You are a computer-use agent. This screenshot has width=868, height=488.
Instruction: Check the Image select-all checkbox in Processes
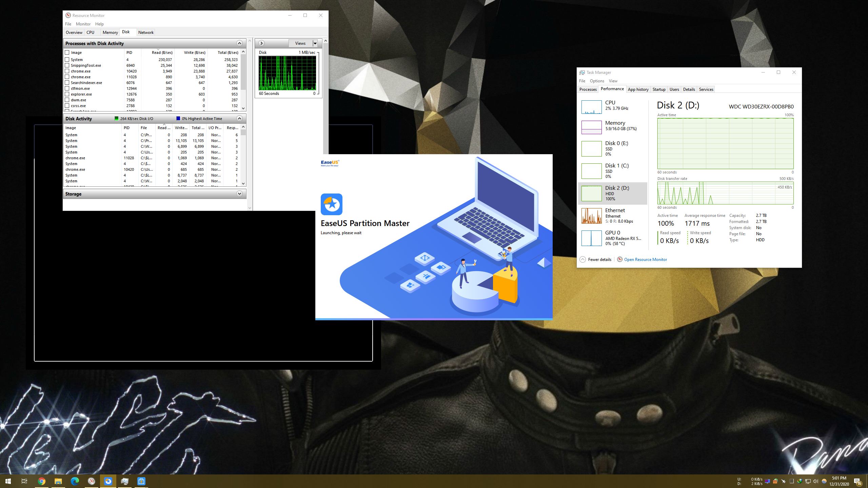(x=67, y=53)
